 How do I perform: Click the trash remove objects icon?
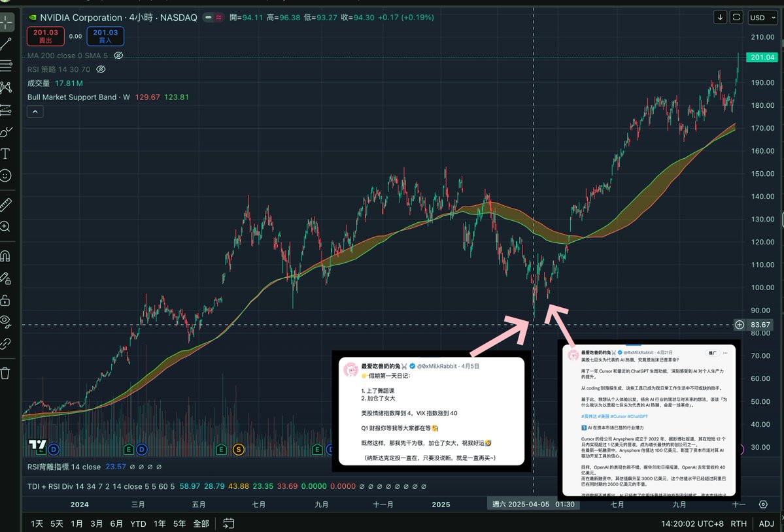coord(5,373)
